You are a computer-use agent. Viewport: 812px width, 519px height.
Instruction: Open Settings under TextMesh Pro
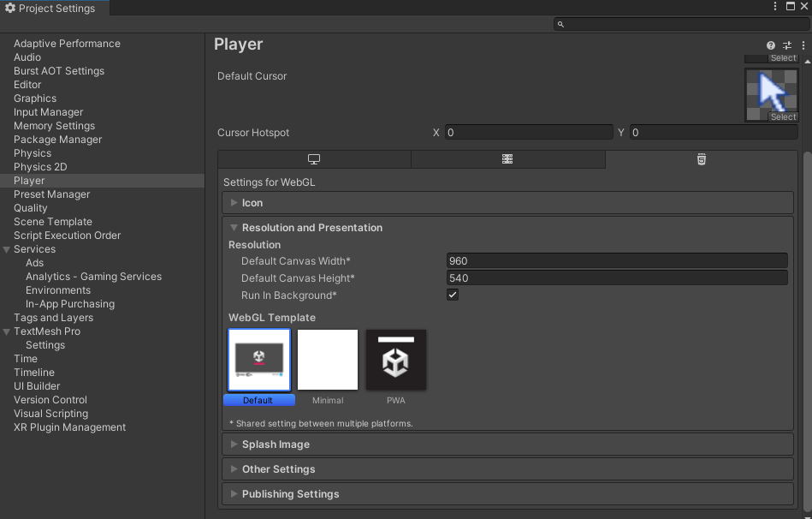coord(45,345)
